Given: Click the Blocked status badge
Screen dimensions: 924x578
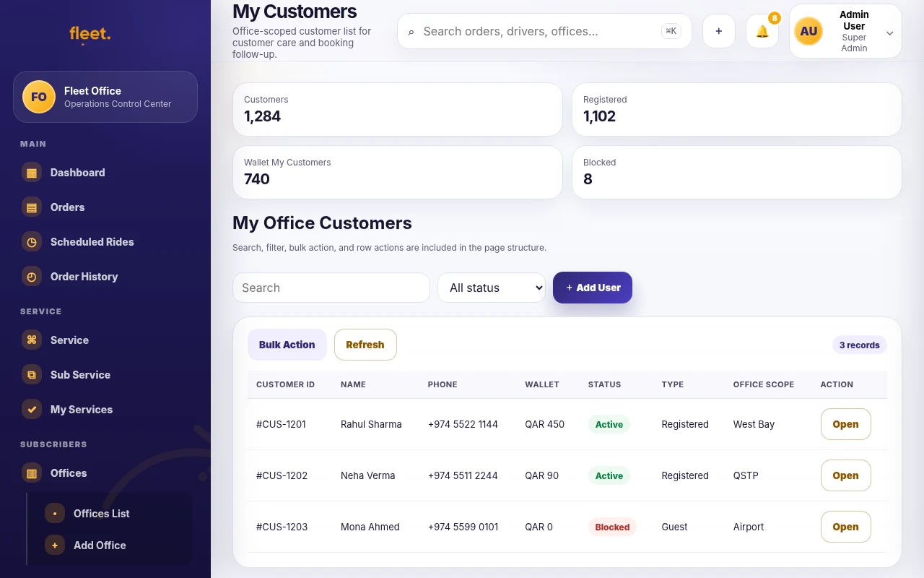Looking at the screenshot, I should coord(612,527).
